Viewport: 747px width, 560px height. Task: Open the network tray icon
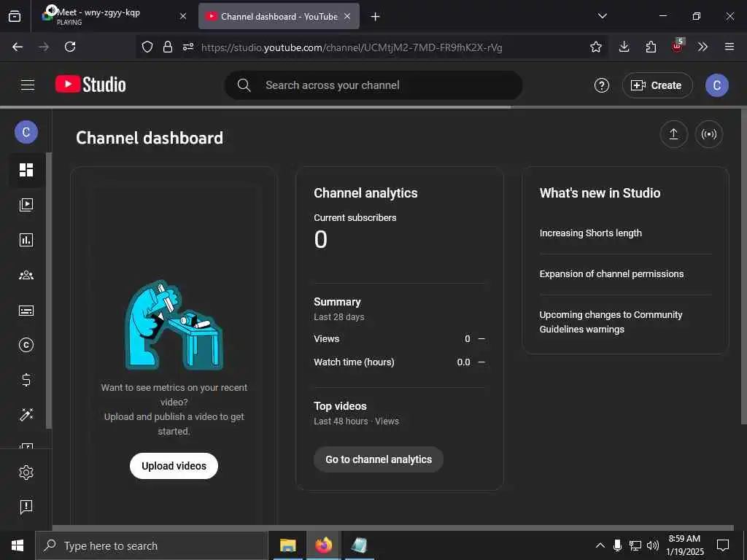coord(635,545)
